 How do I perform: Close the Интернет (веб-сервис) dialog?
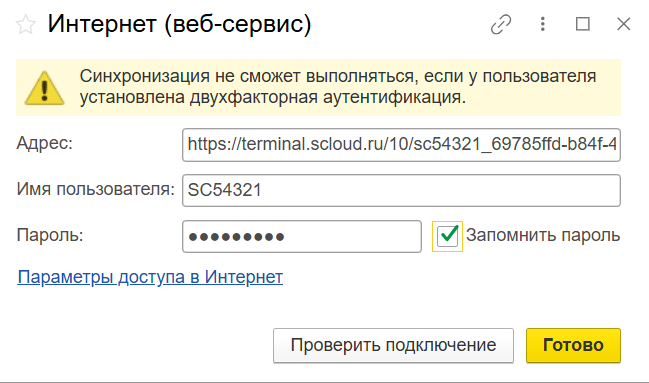(623, 24)
